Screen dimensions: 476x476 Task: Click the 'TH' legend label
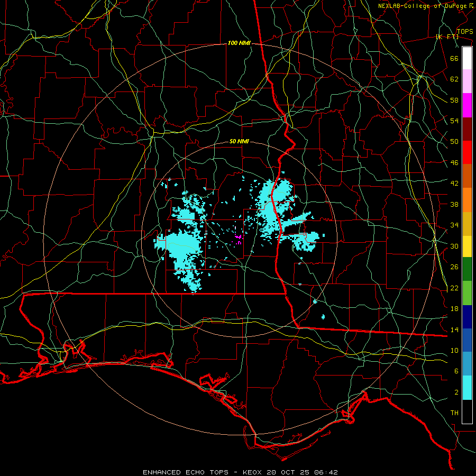coord(454,413)
